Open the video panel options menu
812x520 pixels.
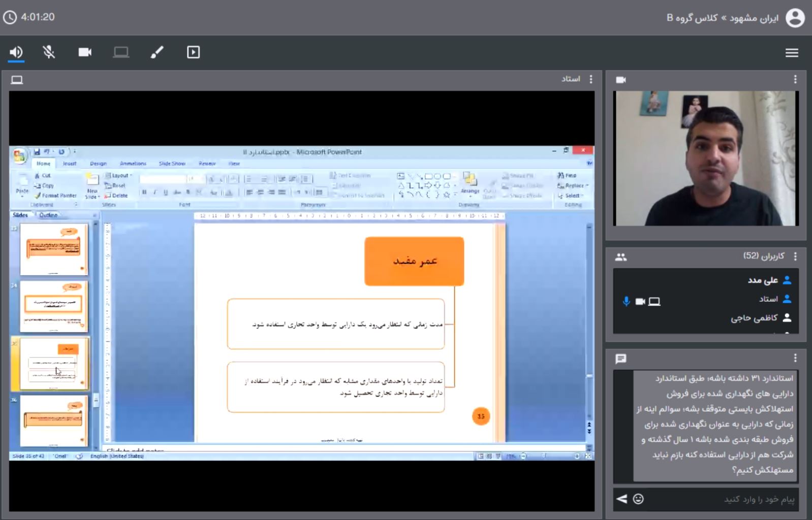coord(795,79)
